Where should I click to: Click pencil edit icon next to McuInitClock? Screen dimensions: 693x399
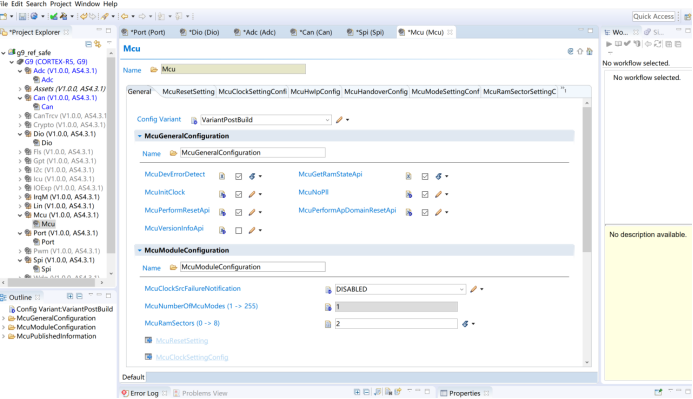[252, 194]
